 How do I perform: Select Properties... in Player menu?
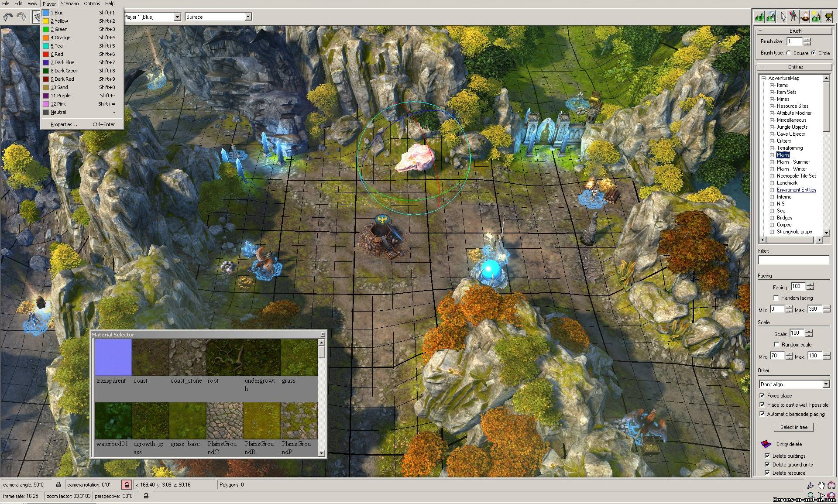[64, 124]
